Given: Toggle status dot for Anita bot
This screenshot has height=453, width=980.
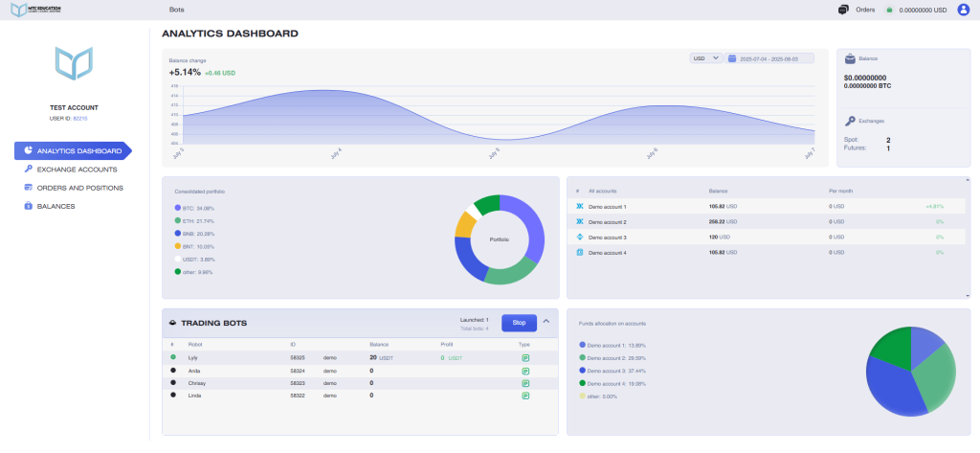Looking at the screenshot, I should 173,370.
